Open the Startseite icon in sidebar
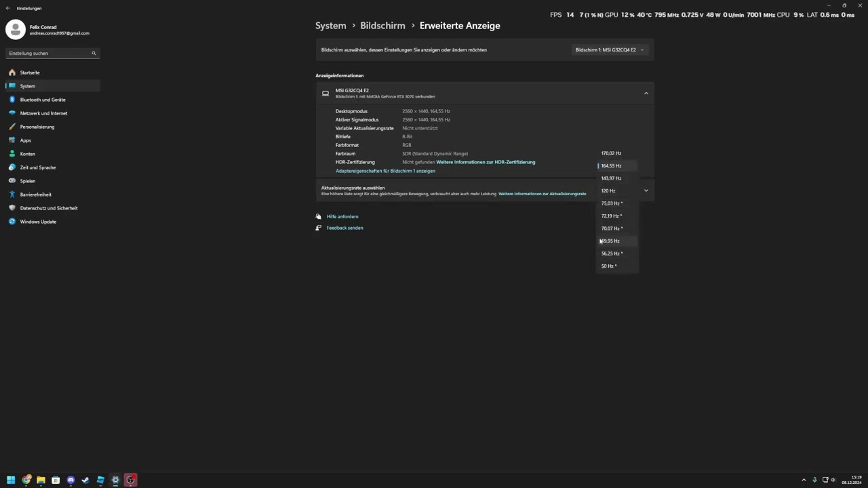 coord(12,73)
